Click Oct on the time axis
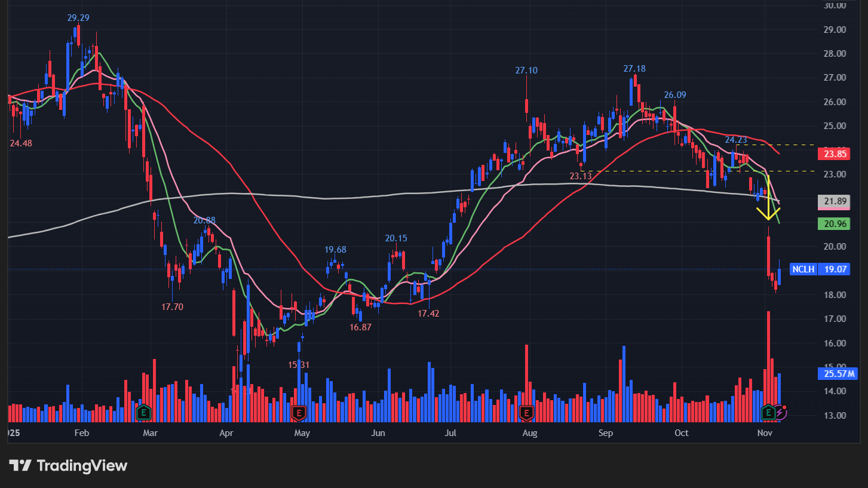Image resolution: width=868 pixels, height=488 pixels. 681,433
